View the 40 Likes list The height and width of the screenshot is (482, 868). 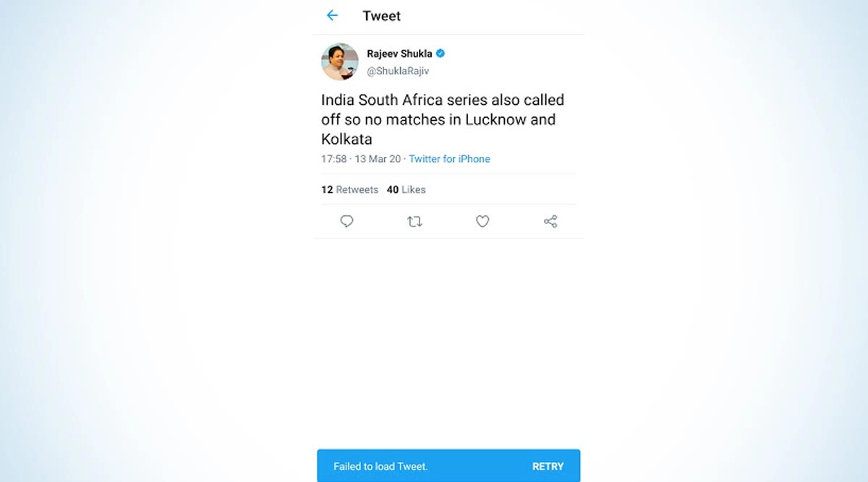click(406, 189)
